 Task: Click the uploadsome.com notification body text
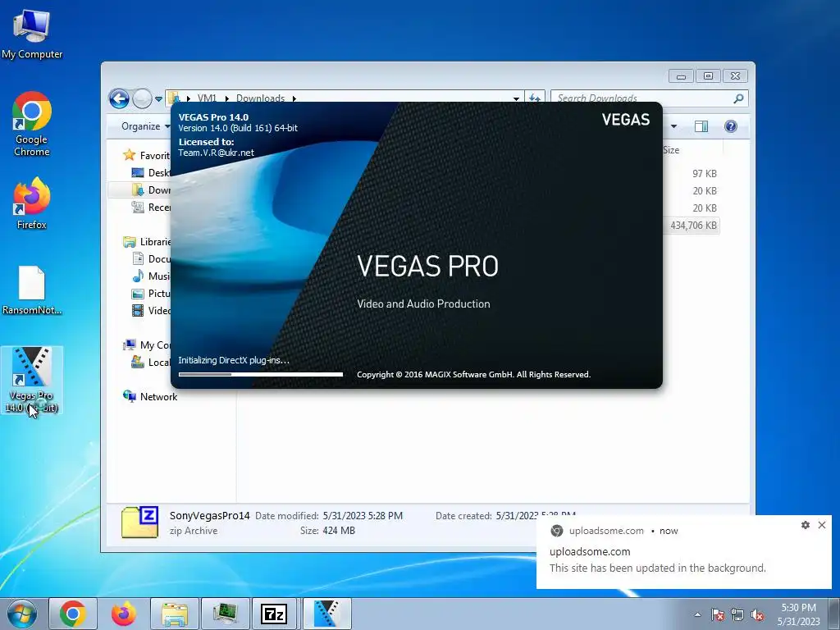657,568
